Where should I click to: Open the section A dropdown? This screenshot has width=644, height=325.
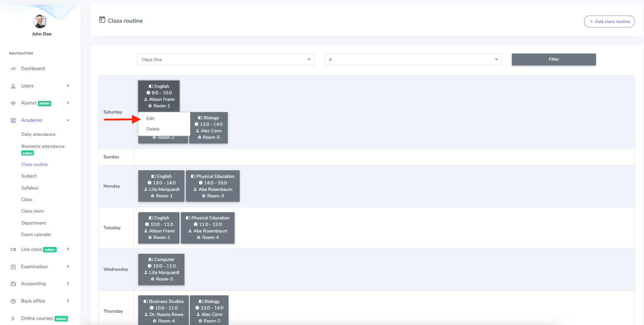(413, 60)
